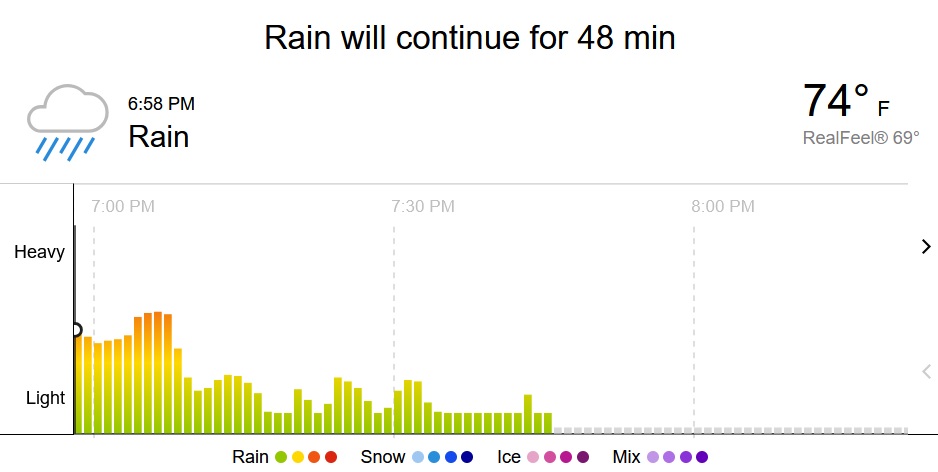Click the red Rain legend dot
Image resolution: width=938 pixels, height=472 pixels.
click(x=331, y=457)
